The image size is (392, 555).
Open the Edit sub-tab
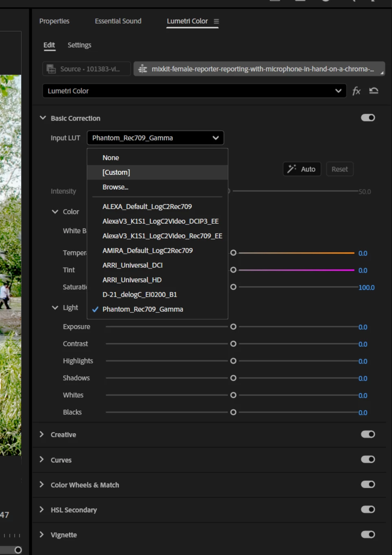point(49,45)
